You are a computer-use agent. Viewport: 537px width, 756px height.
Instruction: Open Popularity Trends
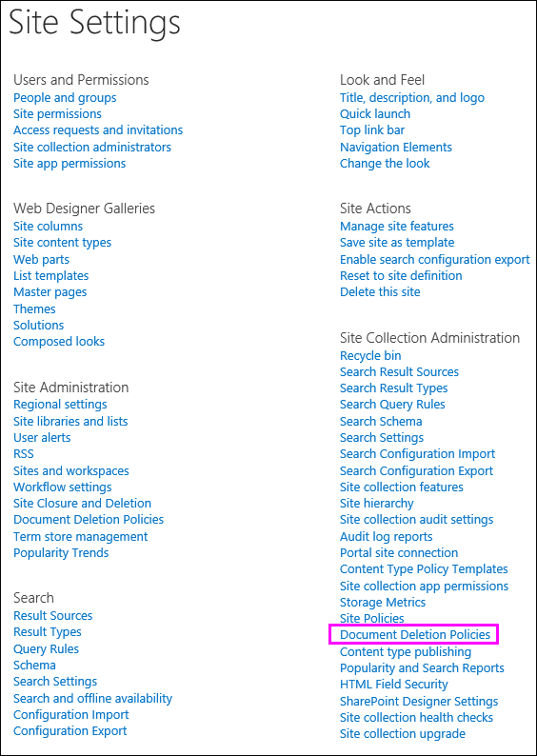[x=61, y=553]
